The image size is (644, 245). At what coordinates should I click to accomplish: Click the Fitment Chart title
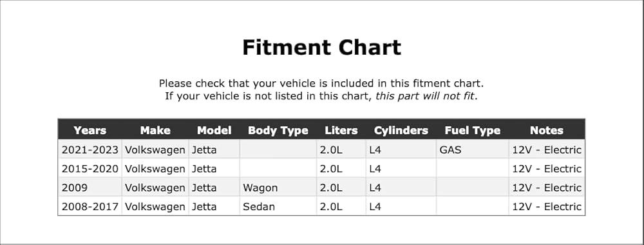[x=321, y=47]
